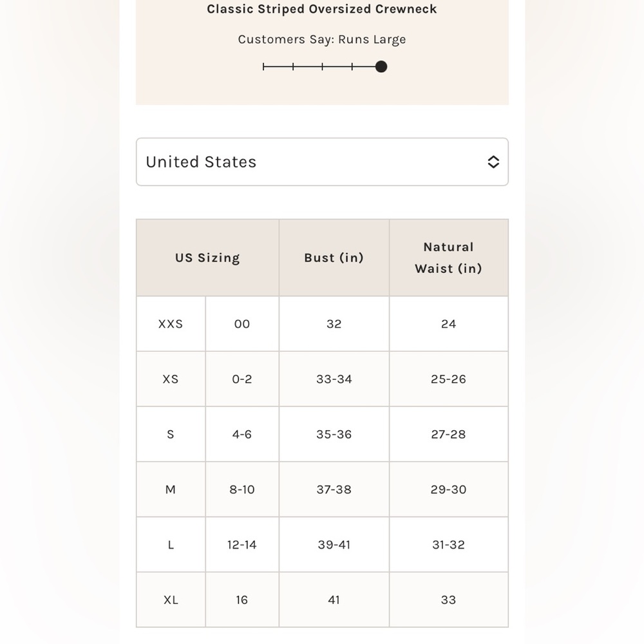Click the up-down chevron icon in country selector

pyautogui.click(x=493, y=162)
